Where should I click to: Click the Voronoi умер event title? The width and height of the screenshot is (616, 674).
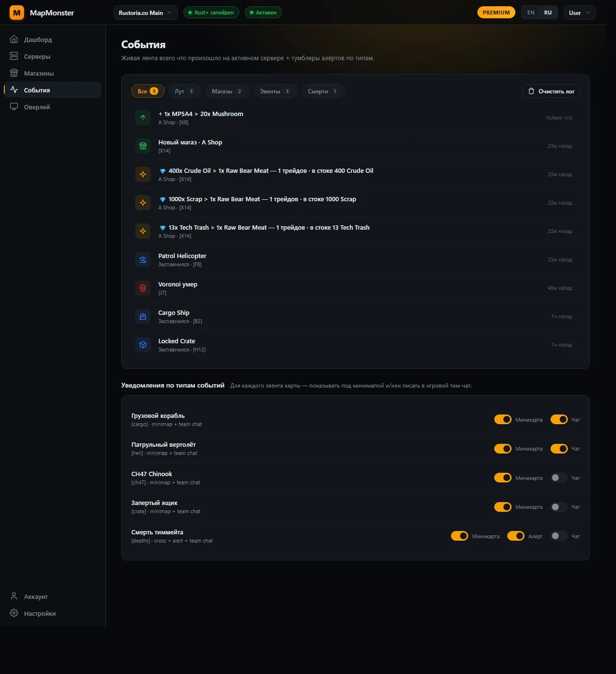tap(178, 285)
